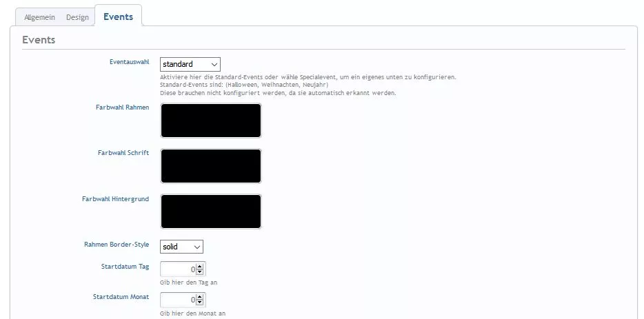Open the Rahmen Border-Style dropdown

click(181, 247)
